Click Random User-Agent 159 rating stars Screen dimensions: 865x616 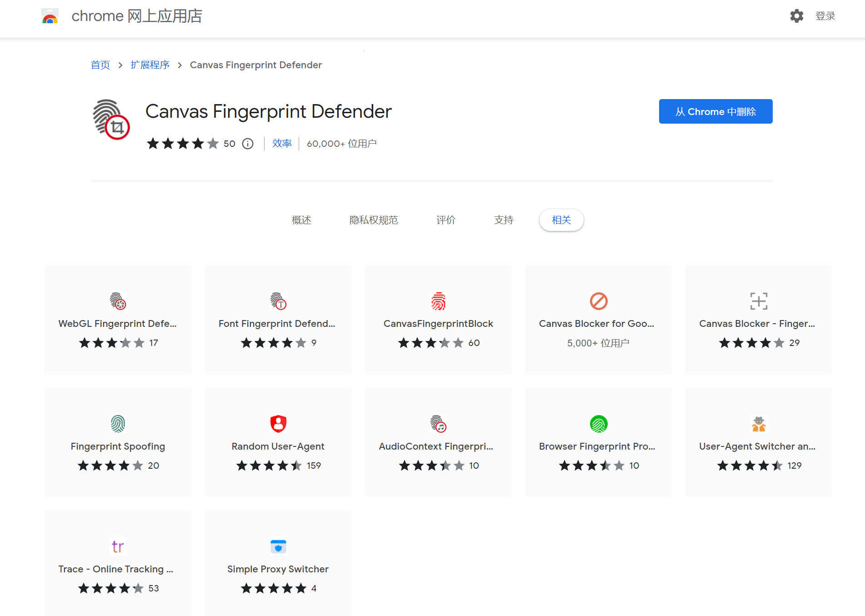269,466
